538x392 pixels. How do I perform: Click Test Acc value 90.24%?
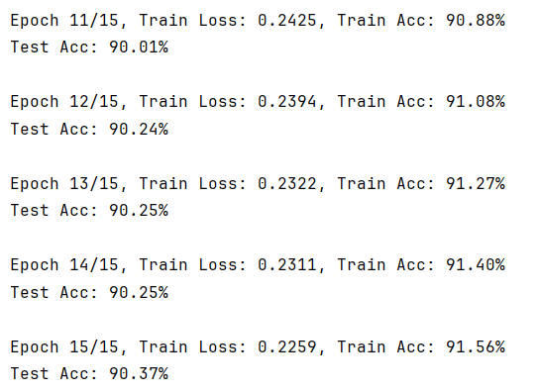tap(139, 129)
